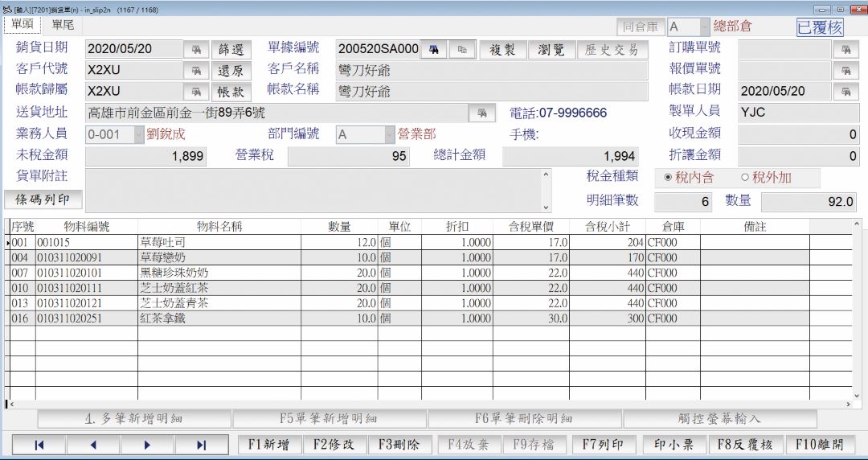Click the 備註 column header
The image size is (868, 460).
click(755, 227)
